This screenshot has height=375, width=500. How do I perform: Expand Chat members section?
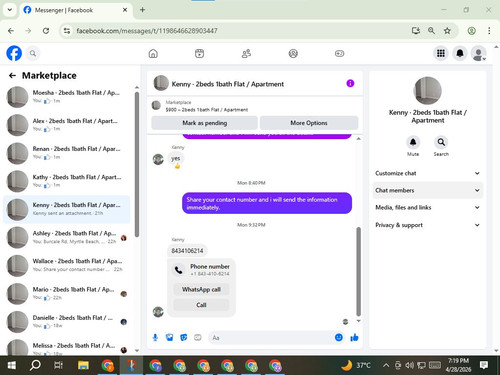click(428, 190)
